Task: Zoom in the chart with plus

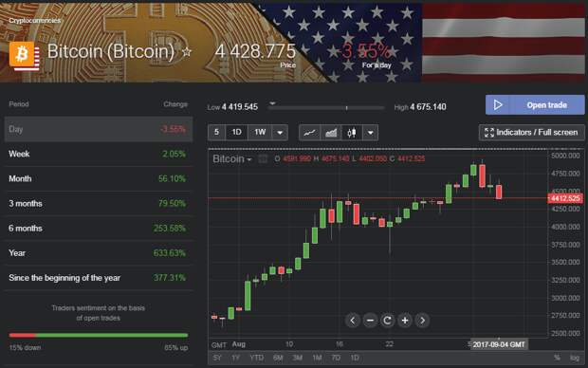Action: pos(405,321)
